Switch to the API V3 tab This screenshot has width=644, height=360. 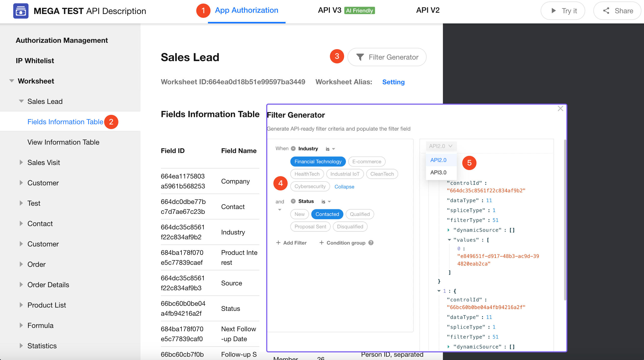329,10
